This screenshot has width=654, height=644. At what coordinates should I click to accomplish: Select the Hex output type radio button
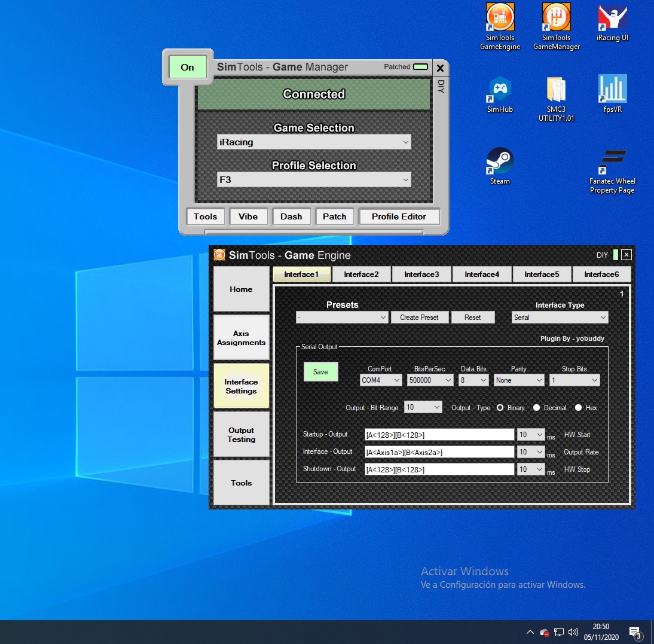(578, 407)
